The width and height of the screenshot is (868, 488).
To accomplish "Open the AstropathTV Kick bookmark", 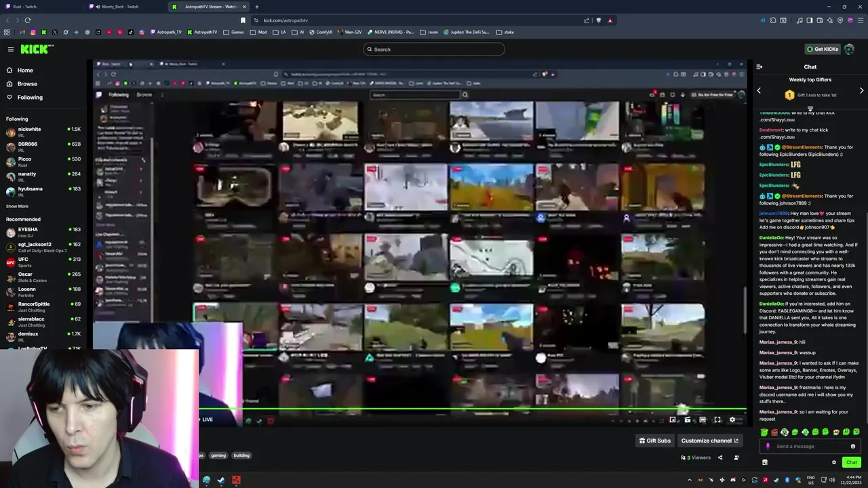I will coord(202,32).
